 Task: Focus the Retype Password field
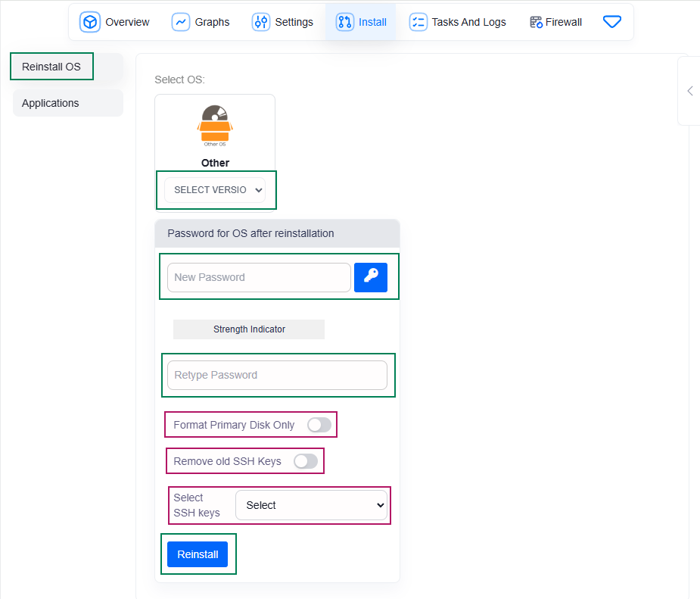click(x=277, y=375)
